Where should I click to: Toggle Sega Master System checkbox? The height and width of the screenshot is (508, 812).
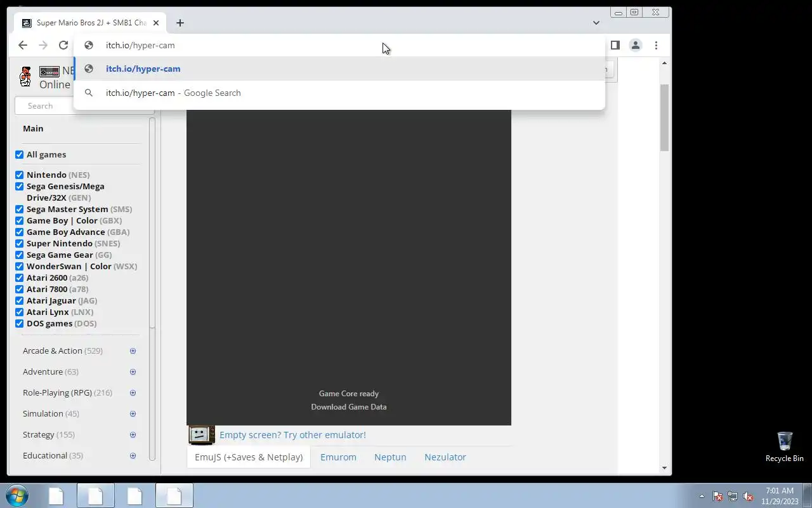pyautogui.click(x=19, y=209)
